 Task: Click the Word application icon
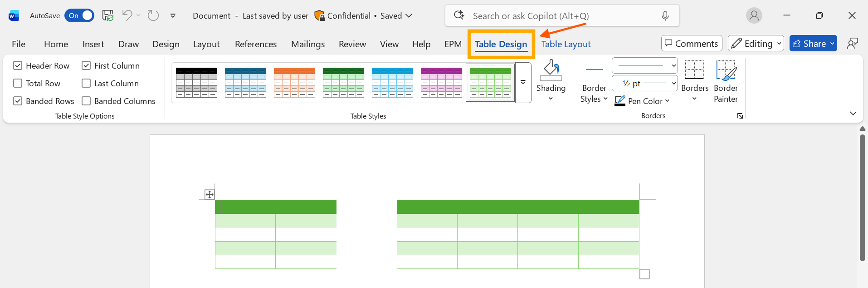(14, 16)
